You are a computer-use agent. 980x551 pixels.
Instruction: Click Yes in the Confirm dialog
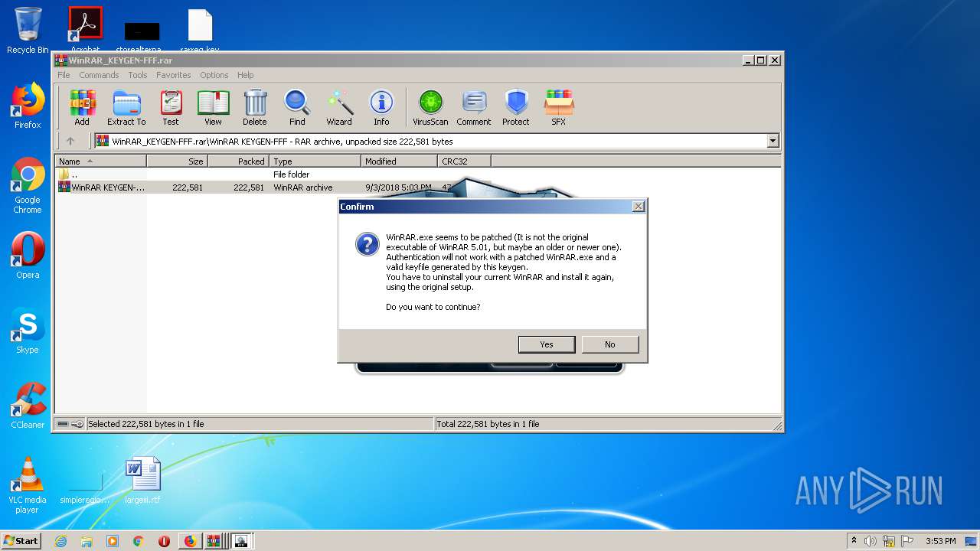tap(547, 344)
